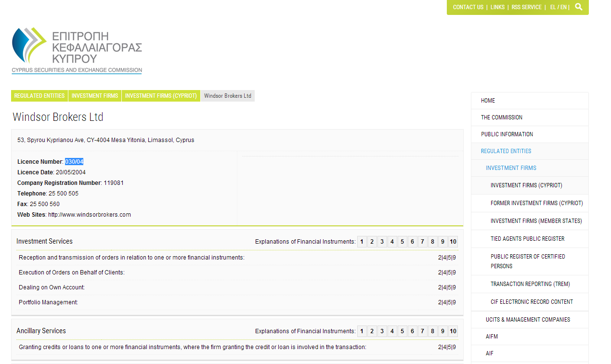The height and width of the screenshot is (364, 611).
Task: Select the Windsor Brokers Ltd breadcrumb
Action: tap(228, 96)
